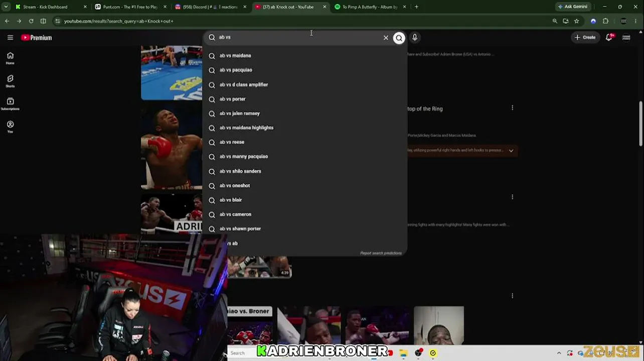Choose 'ab vs manny pacquiao' suggestion

pyautogui.click(x=305, y=156)
